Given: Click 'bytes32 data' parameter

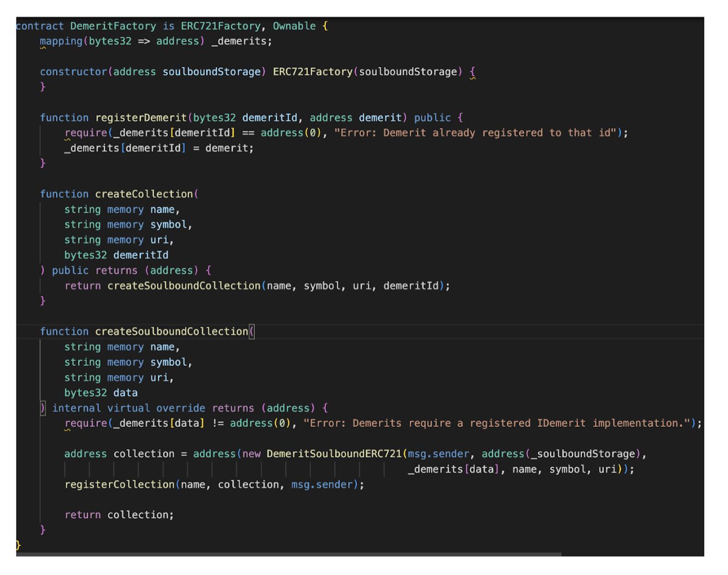Looking at the screenshot, I should [101, 393].
